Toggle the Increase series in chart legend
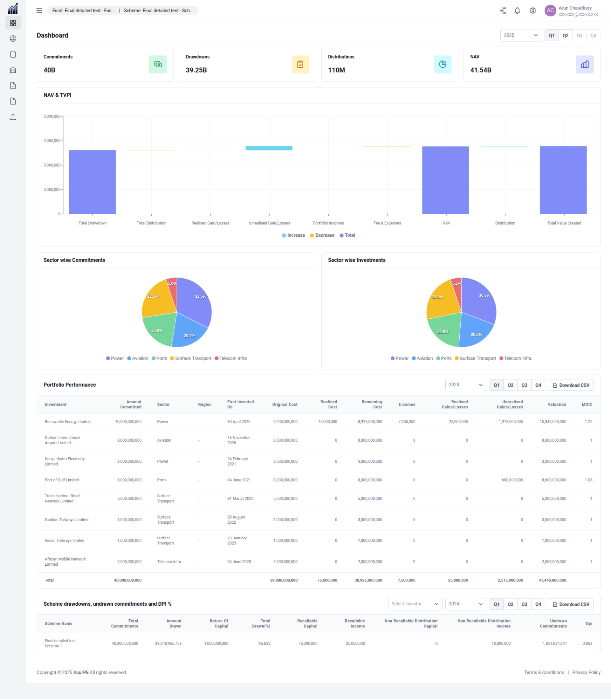Screen dimensions: 611x700 pyautogui.click(x=293, y=235)
